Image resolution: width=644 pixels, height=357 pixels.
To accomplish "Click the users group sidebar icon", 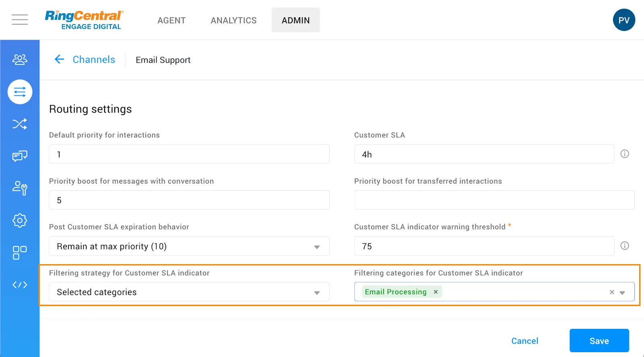I will coord(20,59).
